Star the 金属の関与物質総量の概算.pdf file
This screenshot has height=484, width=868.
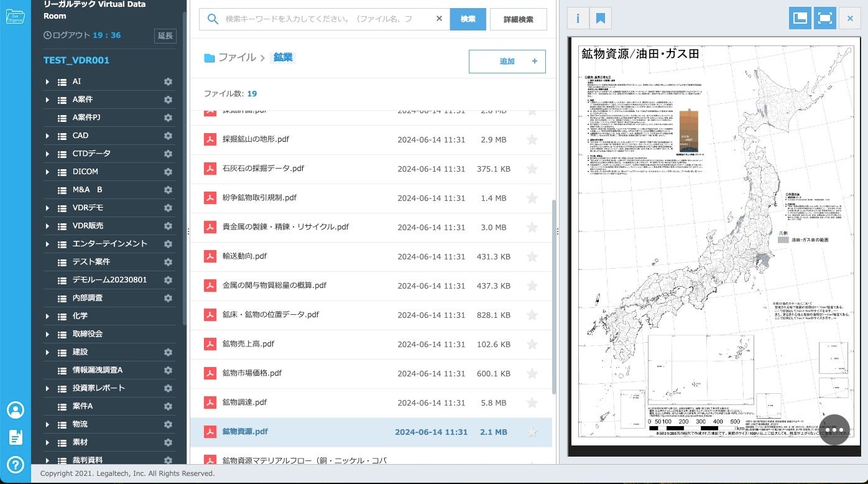coord(532,286)
